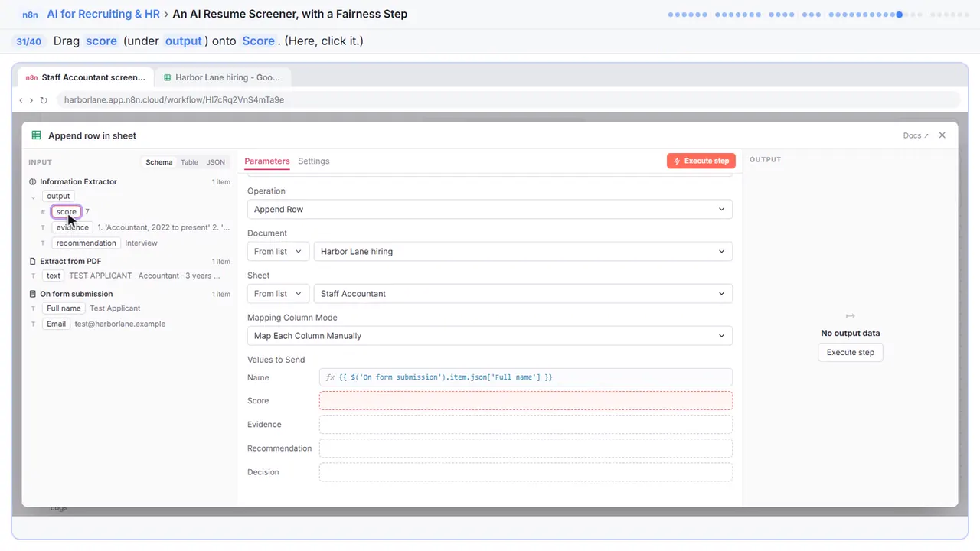Click the evidence pill in the schema
The height and width of the screenshot is (551, 980).
point(73,227)
